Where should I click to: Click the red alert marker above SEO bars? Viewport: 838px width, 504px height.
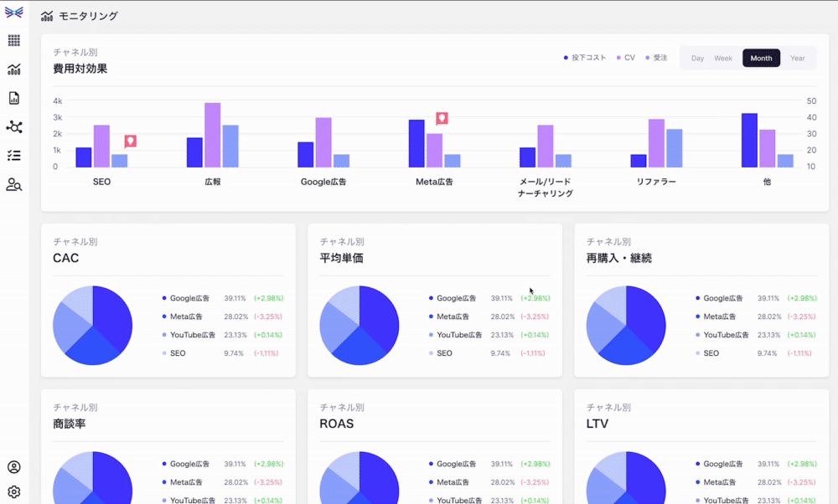tap(131, 141)
